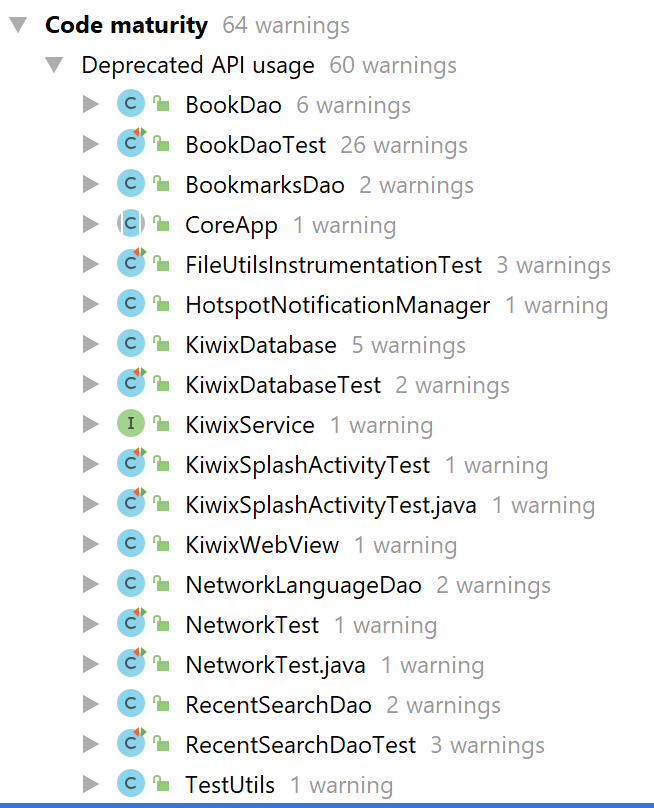The height and width of the screenshot is (808, 654).
Task: Click the green lock icon beside CoreApp
Action: pyautogui.click(x=161, y=224)
